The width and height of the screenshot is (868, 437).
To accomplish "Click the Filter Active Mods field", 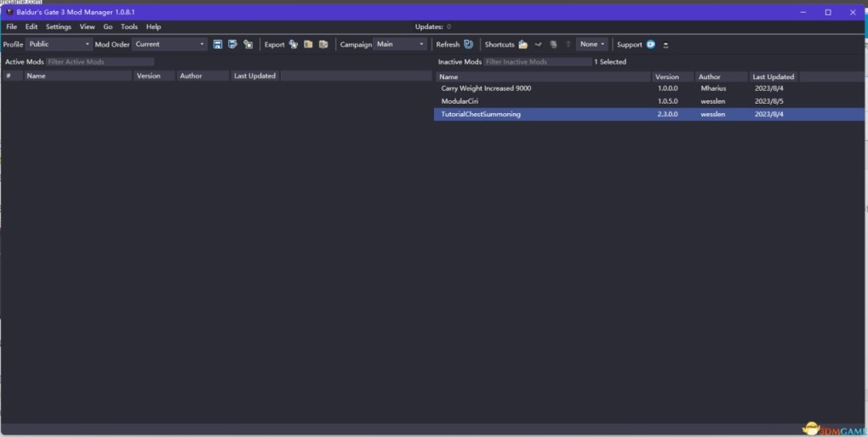I will click(100, 62).
